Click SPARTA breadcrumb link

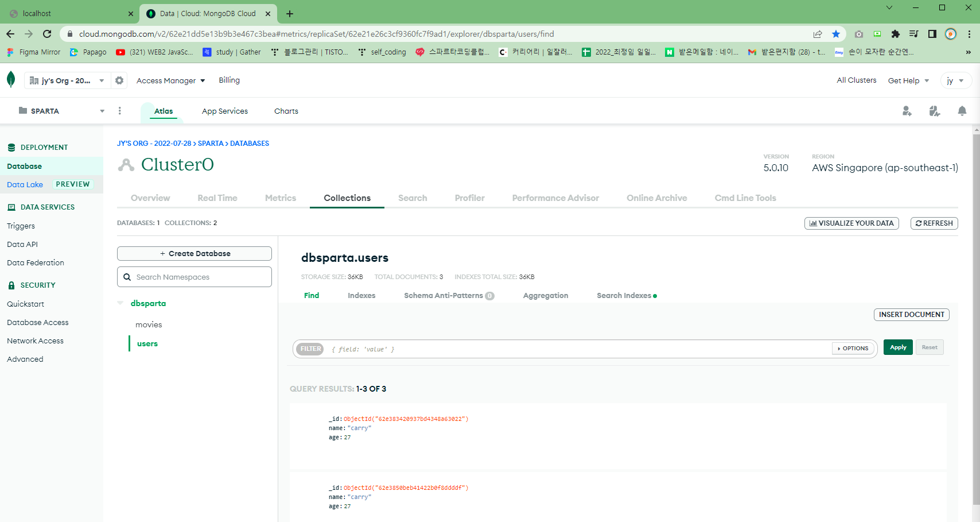[211, 144]
